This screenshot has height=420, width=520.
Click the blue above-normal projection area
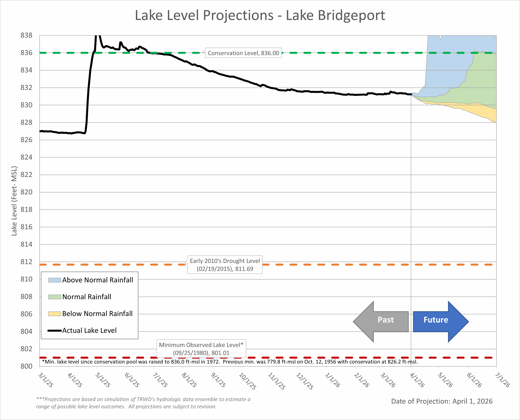pyautogui.click(x=448, y=68)
